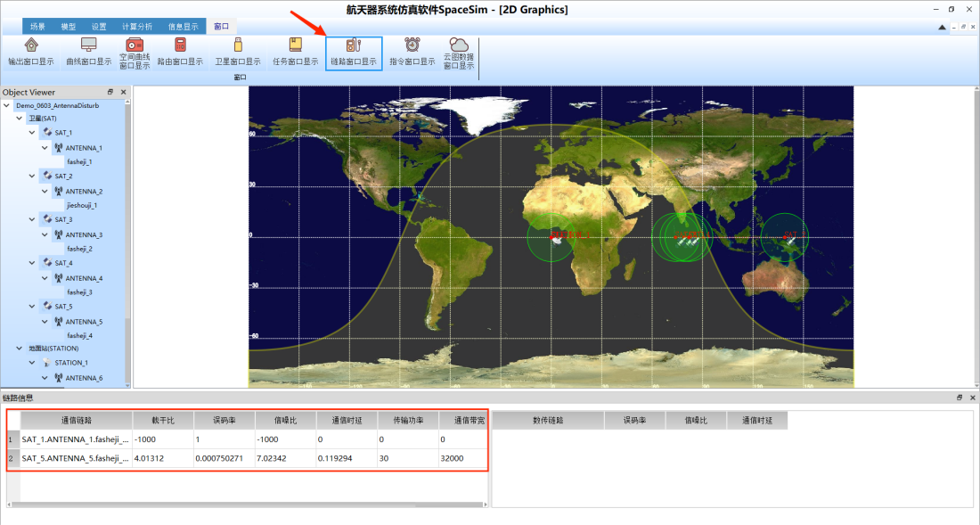Collapse the SAT_1 tree node
Image resolution: width=980 pixels, height=525 pixels.
[32, 133]
